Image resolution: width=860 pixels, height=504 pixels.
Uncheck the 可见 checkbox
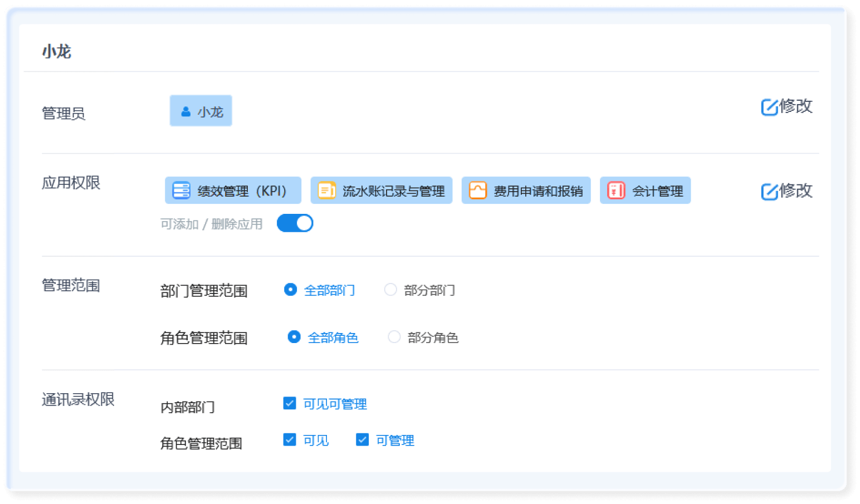pyautogui.click(x=290, y=440)
